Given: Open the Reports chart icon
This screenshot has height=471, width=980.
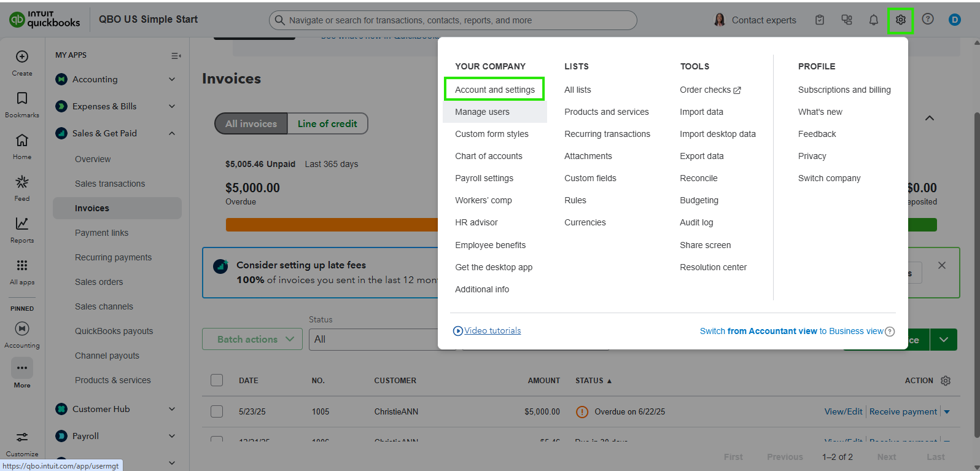Looking at the screenshot, I should click(22, 224).
